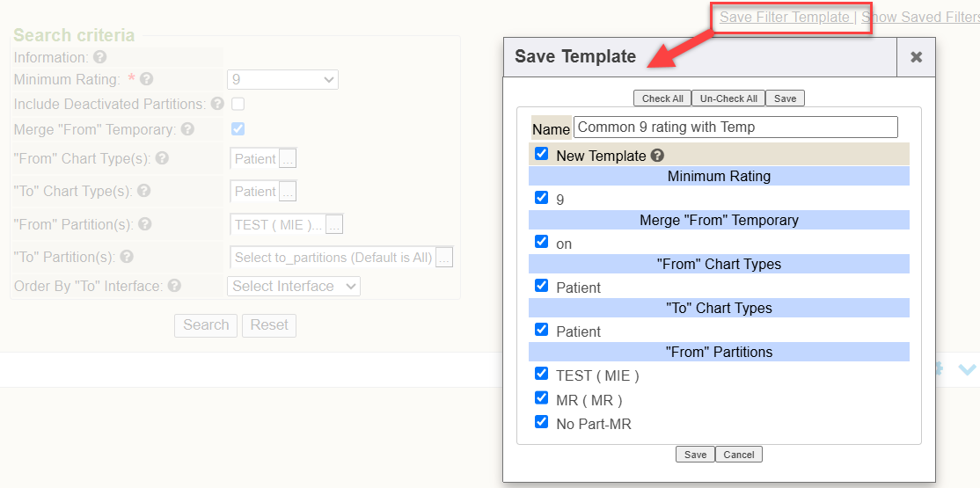This screenshot has height=488, width=980.
Task: Uncheck the TEST ( MIE ) partition checkbox
Action: (541, 374)
